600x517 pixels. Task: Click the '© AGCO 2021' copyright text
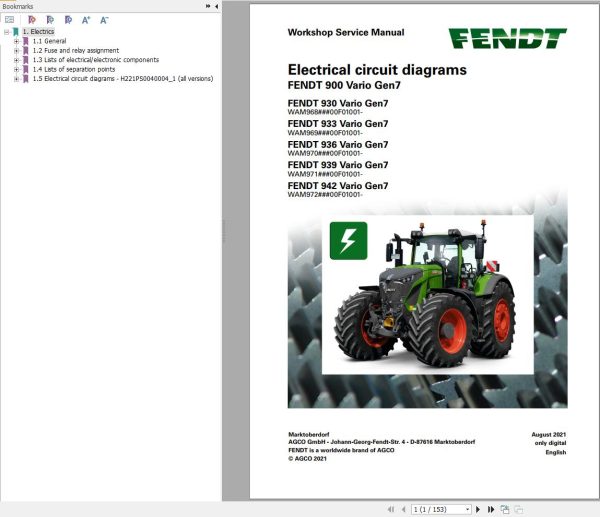[x=308, y=458]
